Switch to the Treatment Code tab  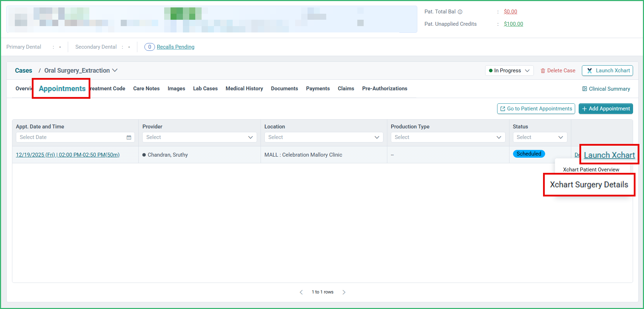coord(108,89)
